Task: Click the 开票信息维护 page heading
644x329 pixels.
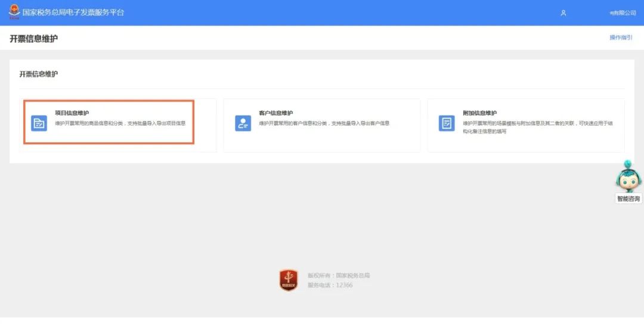Action: (33, 39)
